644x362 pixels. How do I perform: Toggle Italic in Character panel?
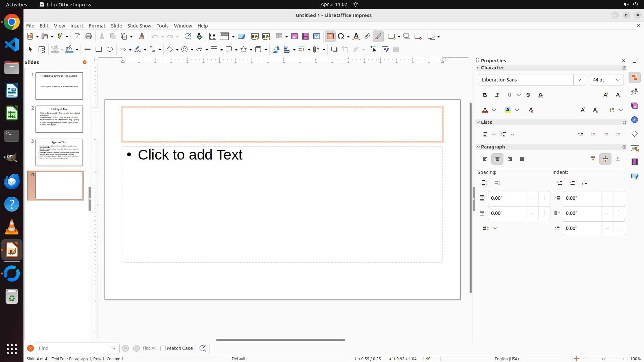click(497, 95)
